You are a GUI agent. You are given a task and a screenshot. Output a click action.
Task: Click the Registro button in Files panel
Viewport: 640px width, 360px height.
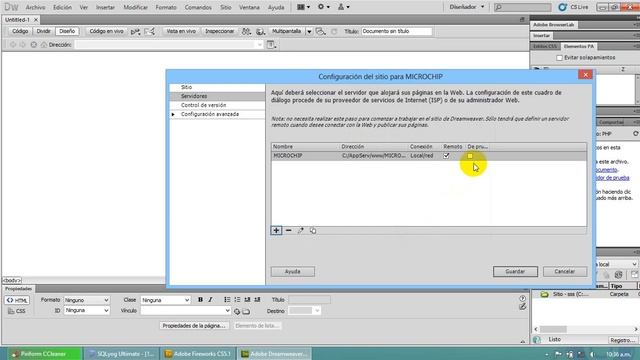(x=622, y=340)
